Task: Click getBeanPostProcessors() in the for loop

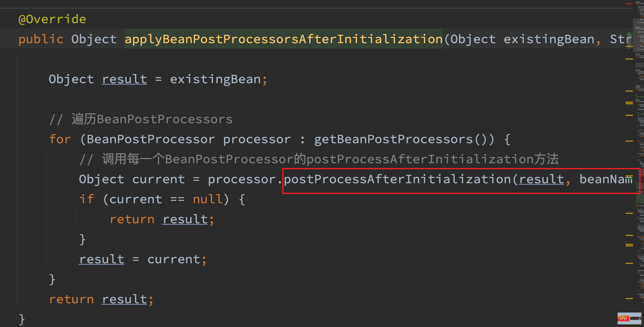Action: point(404,139)
